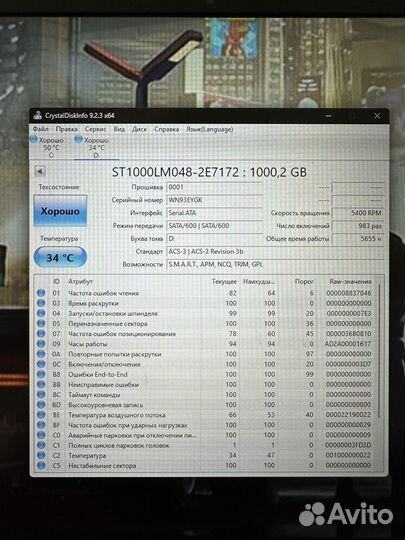Click the status icon for attribute 09
The width and height of the screenshot is (405, 540).
click(x=41, y=344)
